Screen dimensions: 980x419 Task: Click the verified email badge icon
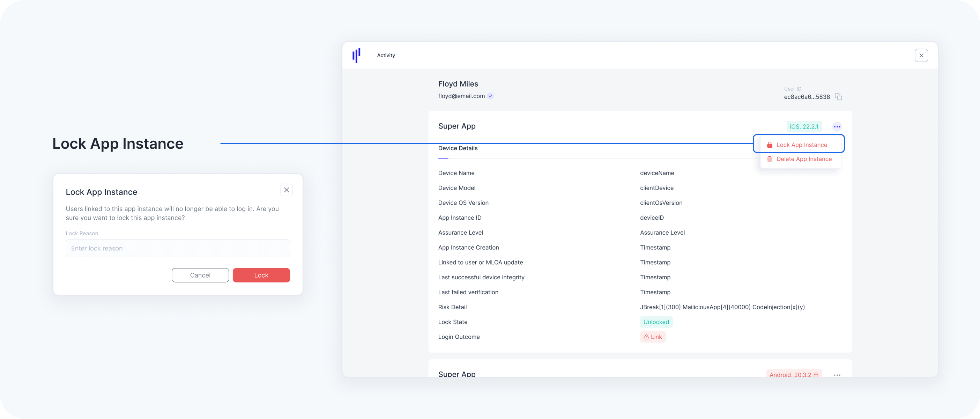pyautogui.click(x=491, y=96)
